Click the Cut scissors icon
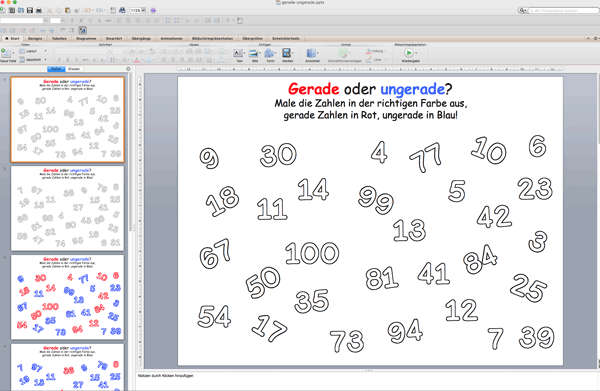Image resolution: width=600 pixels, height=391 pixels. point(49,10)
